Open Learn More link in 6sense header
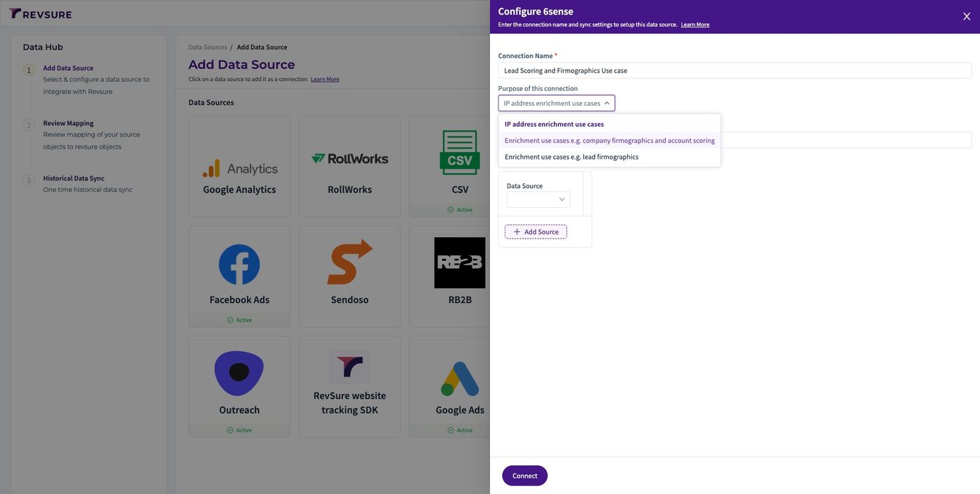The width and height of the screenshot is (980, 494). (x=695, y=24)
